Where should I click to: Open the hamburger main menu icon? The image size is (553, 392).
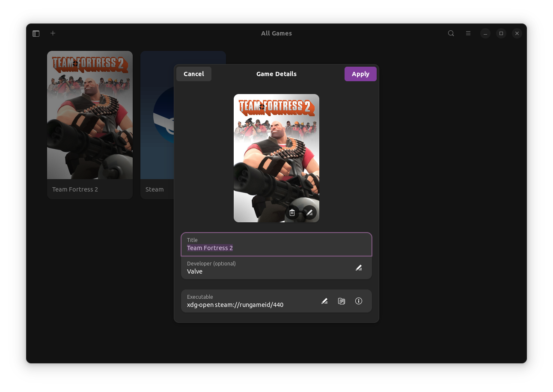(468, 33)
